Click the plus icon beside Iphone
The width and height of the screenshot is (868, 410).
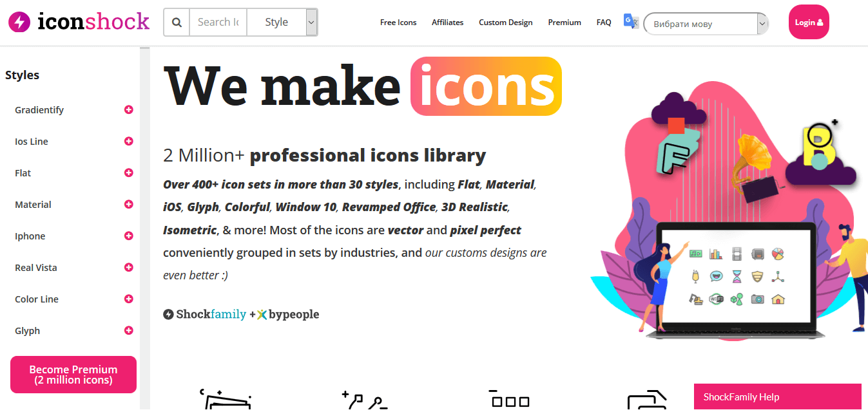pos(129,236)
